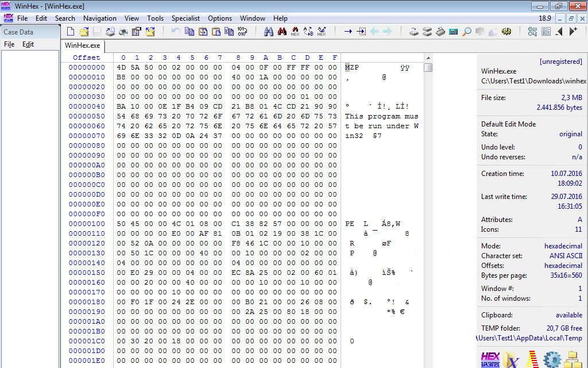
Task: Click the Find Text binoculars icon
Action: pyautogui.click(x=268, y=32)
